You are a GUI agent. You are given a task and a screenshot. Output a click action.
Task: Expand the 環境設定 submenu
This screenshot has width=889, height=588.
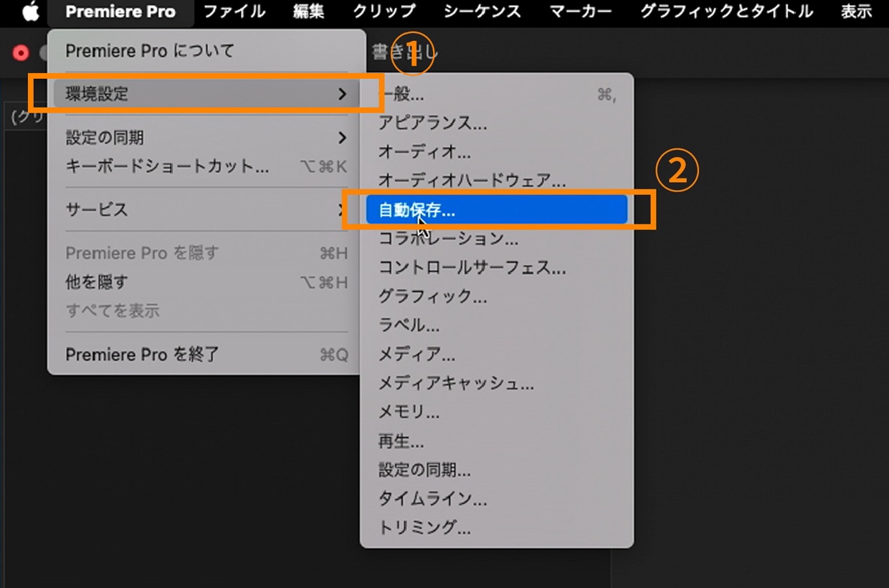pos(206,94)
